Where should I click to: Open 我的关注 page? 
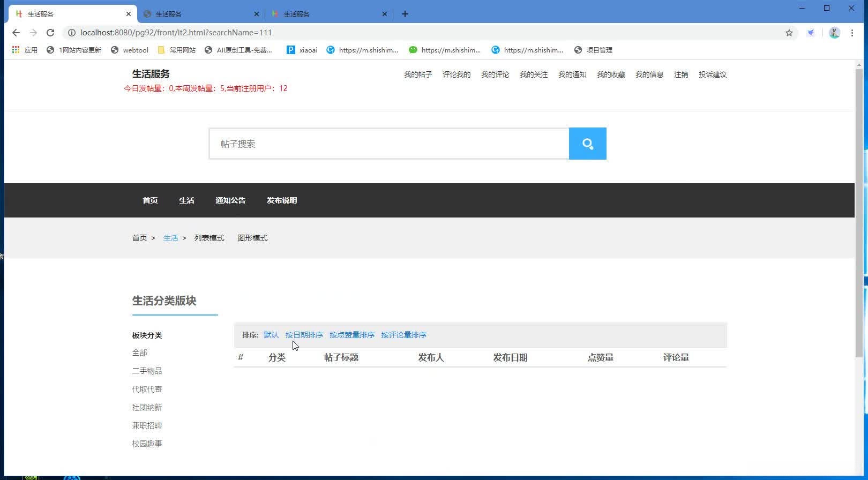click(x=534, y=74)
